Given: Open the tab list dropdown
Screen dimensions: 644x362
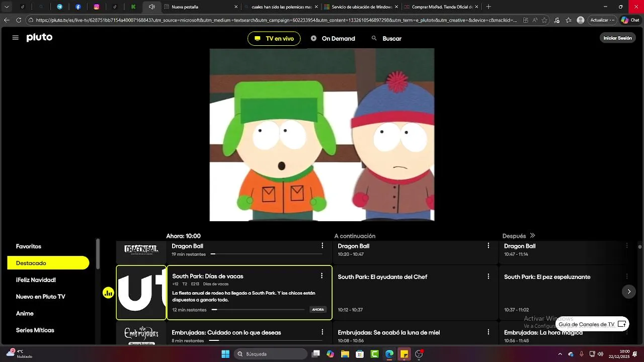Looking at the screenshot, I should tap(7, 7).
